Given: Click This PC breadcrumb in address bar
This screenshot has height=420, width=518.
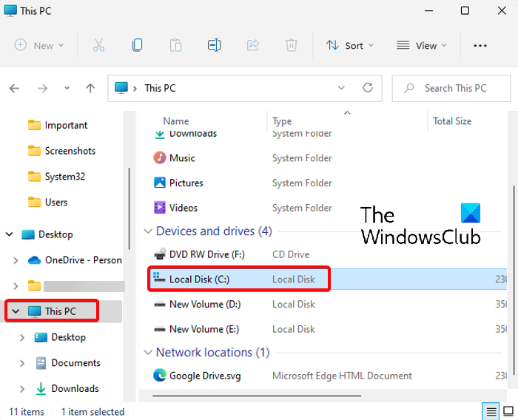Looking at the screenshot, I should 160,88.
